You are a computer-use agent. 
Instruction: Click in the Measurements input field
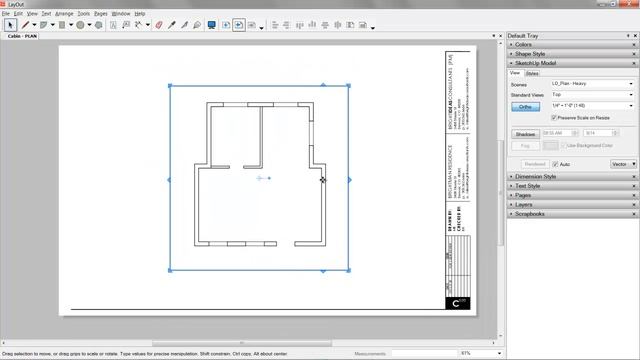[x=424, y=353]
